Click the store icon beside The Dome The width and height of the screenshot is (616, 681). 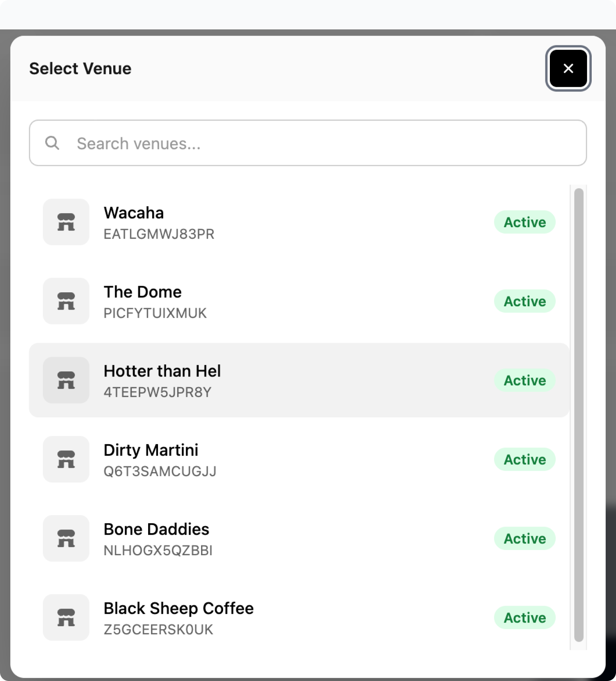point(66,301)
